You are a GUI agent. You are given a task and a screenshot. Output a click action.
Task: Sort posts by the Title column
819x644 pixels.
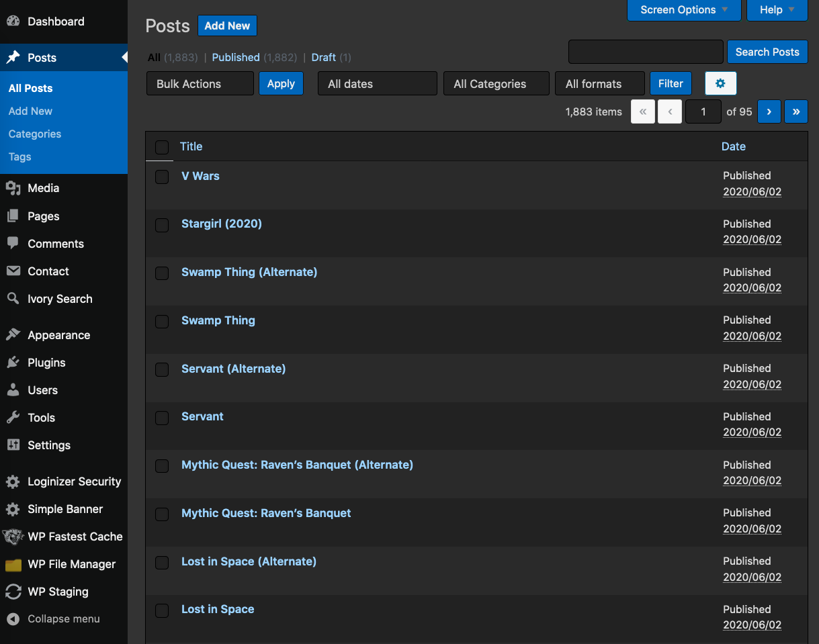click(x=191, y=146)
